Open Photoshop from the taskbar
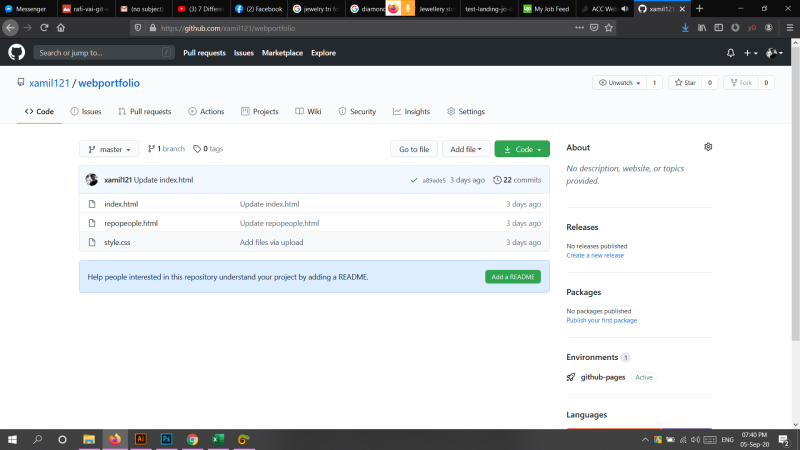Viewport: 800px width, 450px height. pos(166,439)
